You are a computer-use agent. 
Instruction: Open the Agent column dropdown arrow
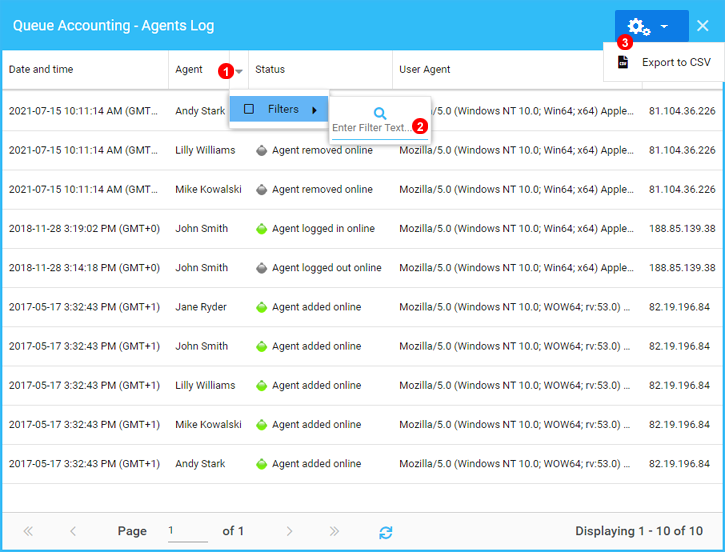(x=239, y=71)
